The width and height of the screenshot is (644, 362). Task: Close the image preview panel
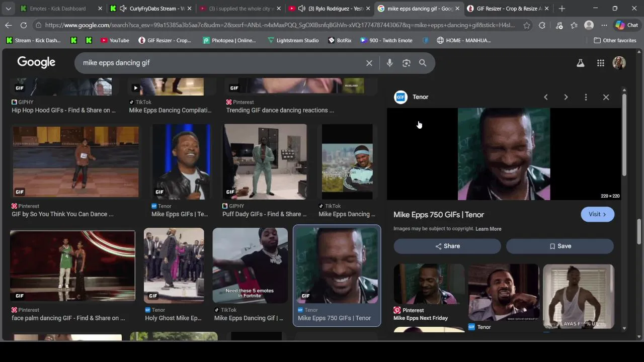606,97
